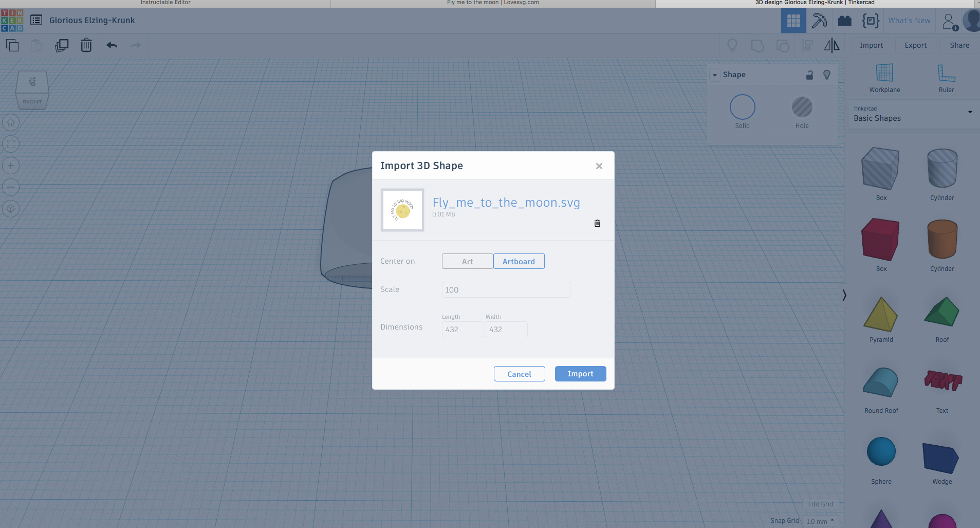
Task: Click the Group shapes icon
Action: point(757,46)
